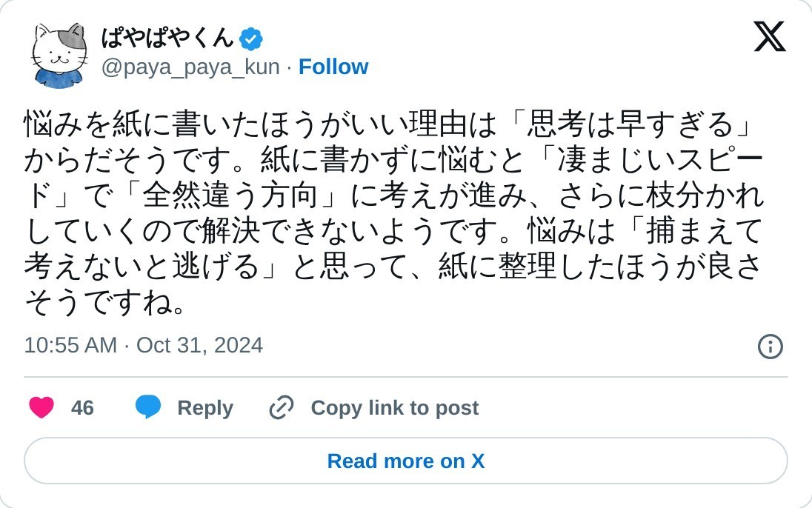Like the post with the heart icon
The height and width of the screenshot is (508, 812).
pos(41,407)
